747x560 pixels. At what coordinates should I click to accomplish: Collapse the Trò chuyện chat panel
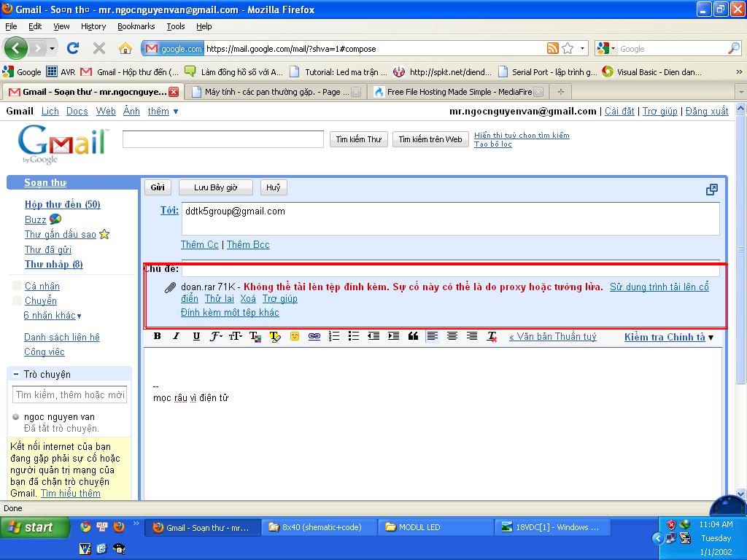click(x=16, y=374)
